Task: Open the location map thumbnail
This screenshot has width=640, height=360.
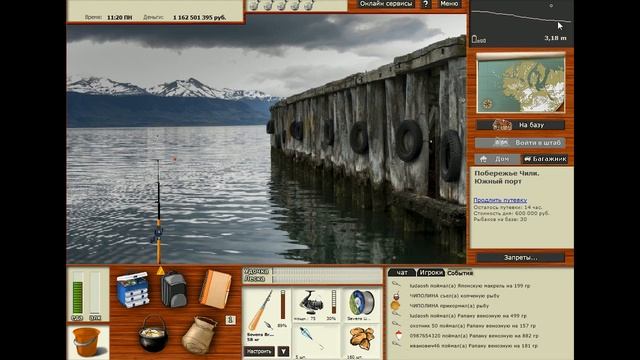Action: tap(521, 84)
